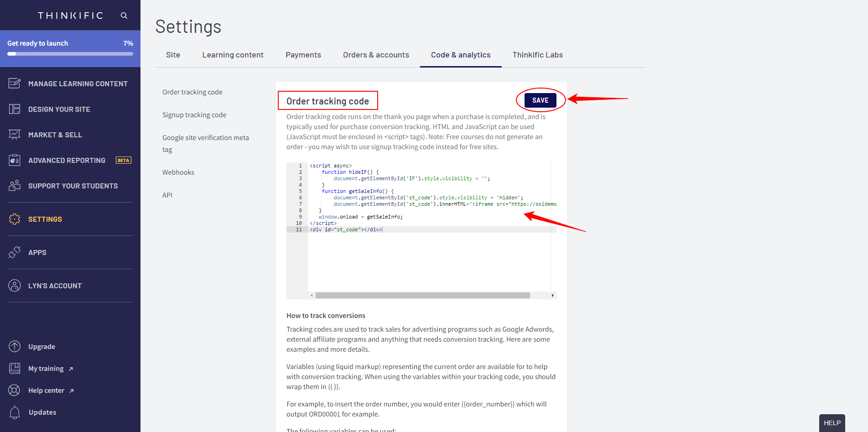Click the Manage Learning Content icon

coord(15,83)
